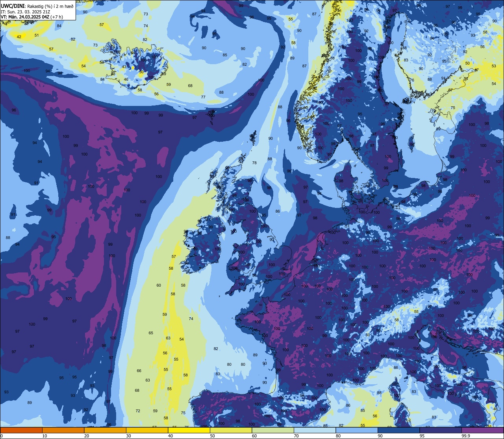The height and width of the screenshot is (439, 504).
Task: Click the legend swatch for values below 10
Action: click(x=21, y=430)
